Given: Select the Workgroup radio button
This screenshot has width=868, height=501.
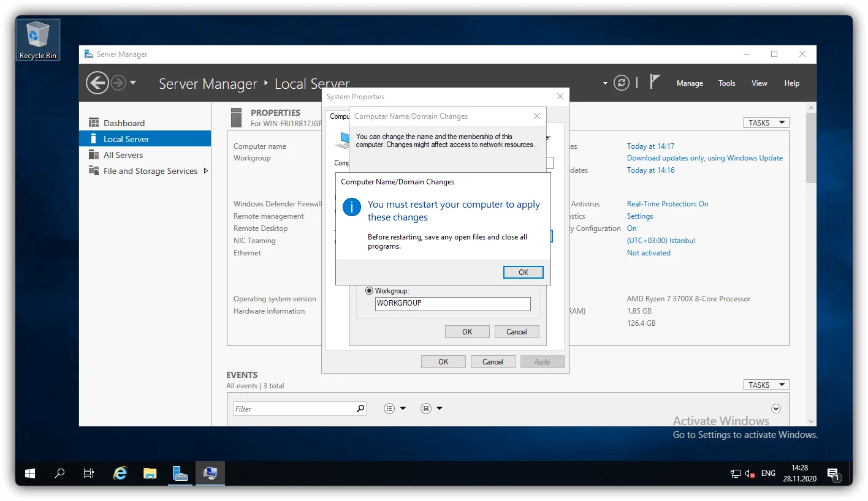Looking at the screenshot, I should [369, 291].
